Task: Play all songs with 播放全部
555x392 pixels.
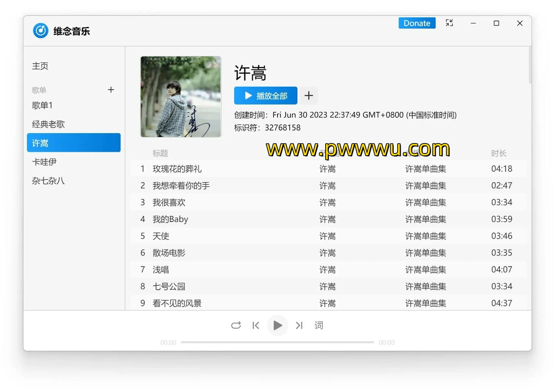Action: point(266,96)
